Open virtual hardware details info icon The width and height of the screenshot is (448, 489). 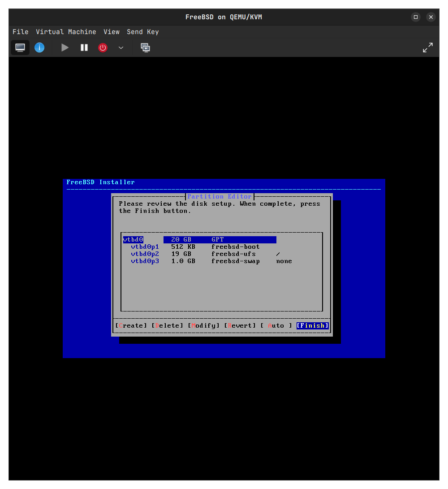[39, 48]
